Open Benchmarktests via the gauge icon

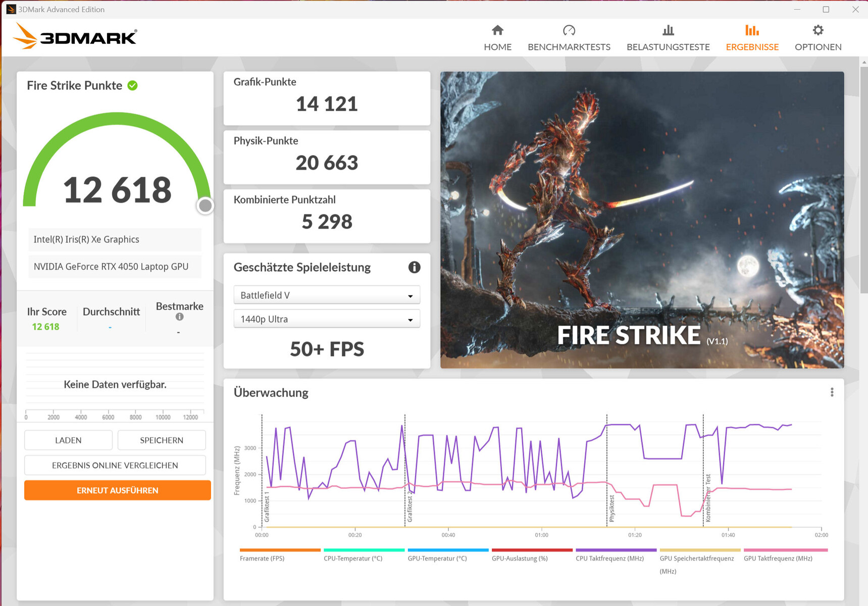pyautogui.click(x=569, y=31)
